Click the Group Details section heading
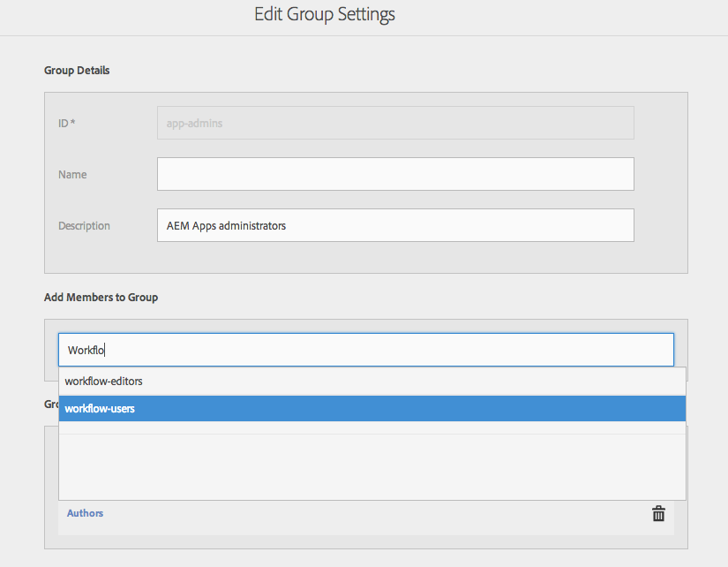This screenshot has width=728, height=567. (77, 70)
